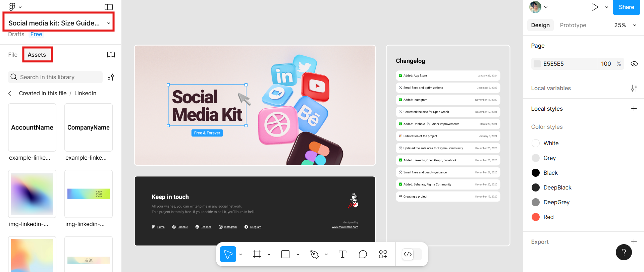Open the Figma main menu logo
The height and width of the screenshot is (272, 644).
pos(12,7)
